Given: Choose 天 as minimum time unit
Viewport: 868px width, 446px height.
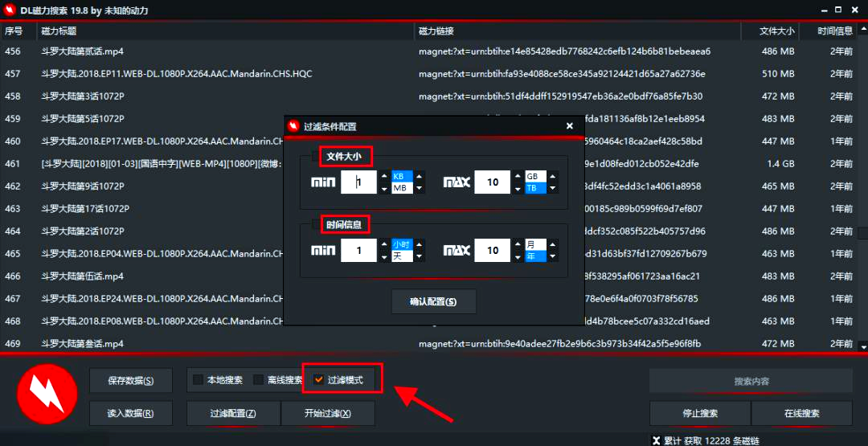Looking at the screenshot, I should pyautogui.click(x=402, y=256).
